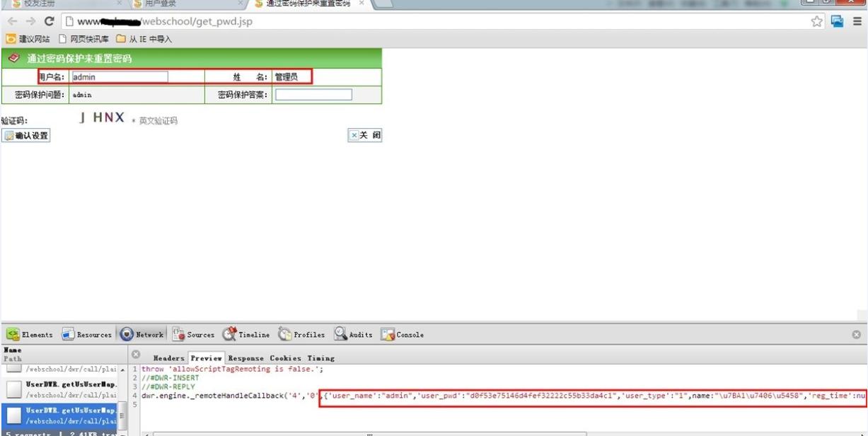This screenshot has height=436, width=868.
Task: Click the request list vertical scrollbar
Action: [122, 399]
